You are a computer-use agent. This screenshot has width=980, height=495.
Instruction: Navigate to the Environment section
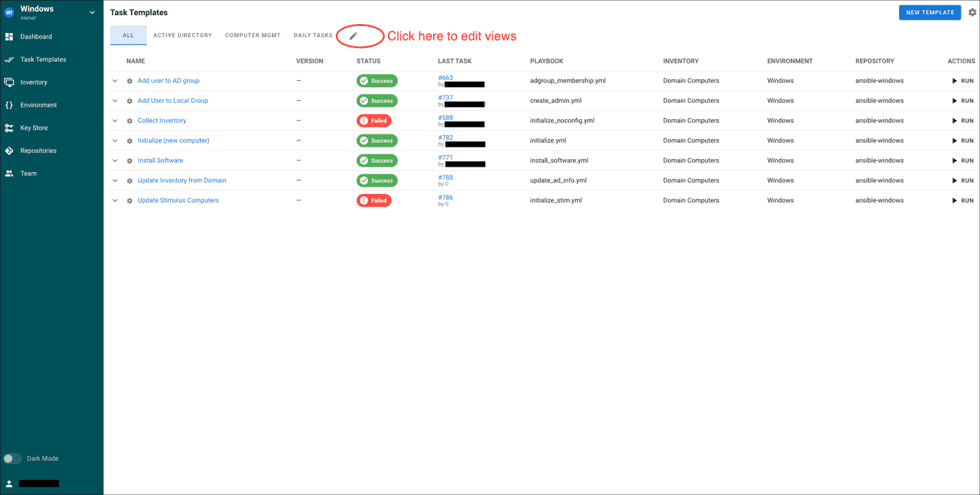click(x=37, y=104)
